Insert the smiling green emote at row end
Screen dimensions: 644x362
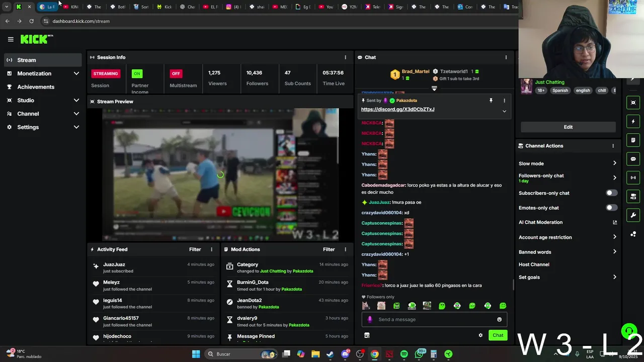point(503,306)
